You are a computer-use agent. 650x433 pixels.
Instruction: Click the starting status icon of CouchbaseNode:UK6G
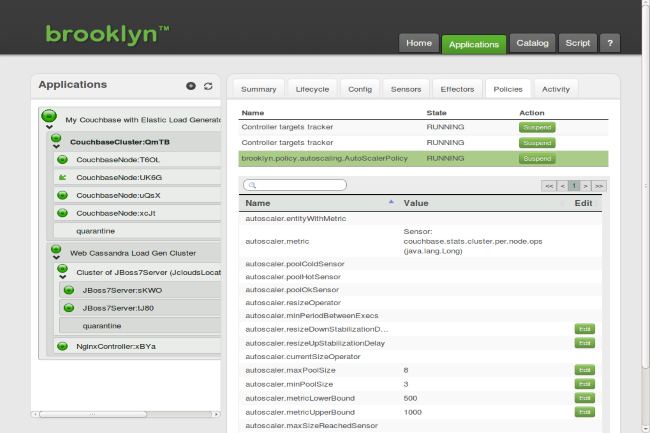(x=62, y=177)
